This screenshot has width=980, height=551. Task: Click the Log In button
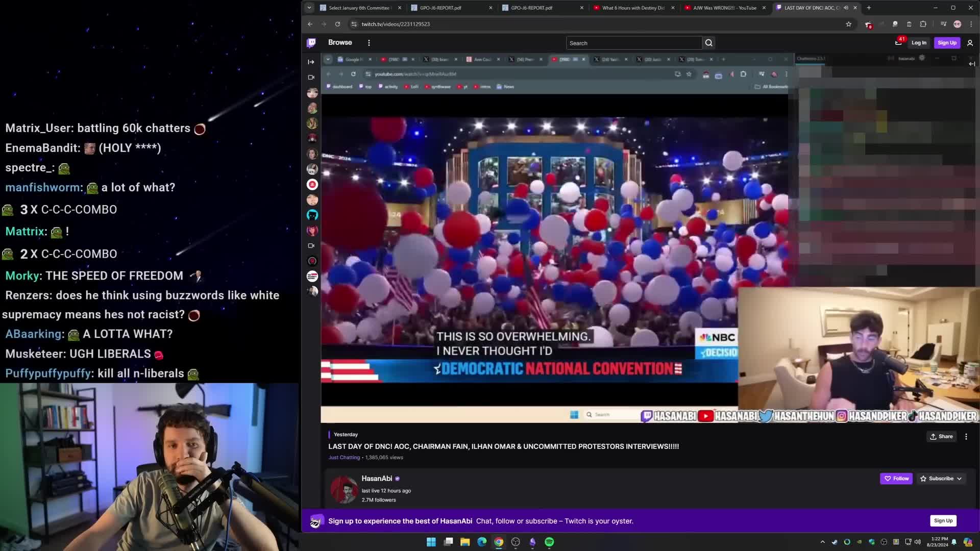click(919, 43)
